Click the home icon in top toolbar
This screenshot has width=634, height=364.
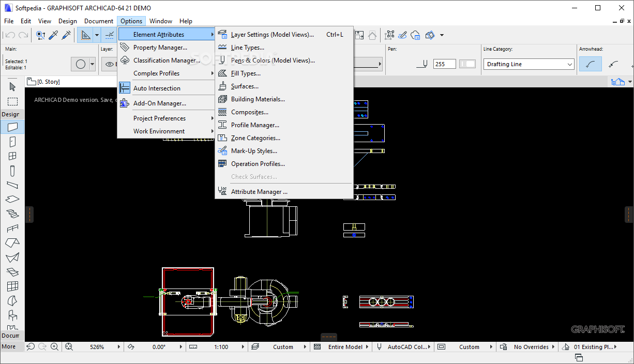[x=372, y=35]
